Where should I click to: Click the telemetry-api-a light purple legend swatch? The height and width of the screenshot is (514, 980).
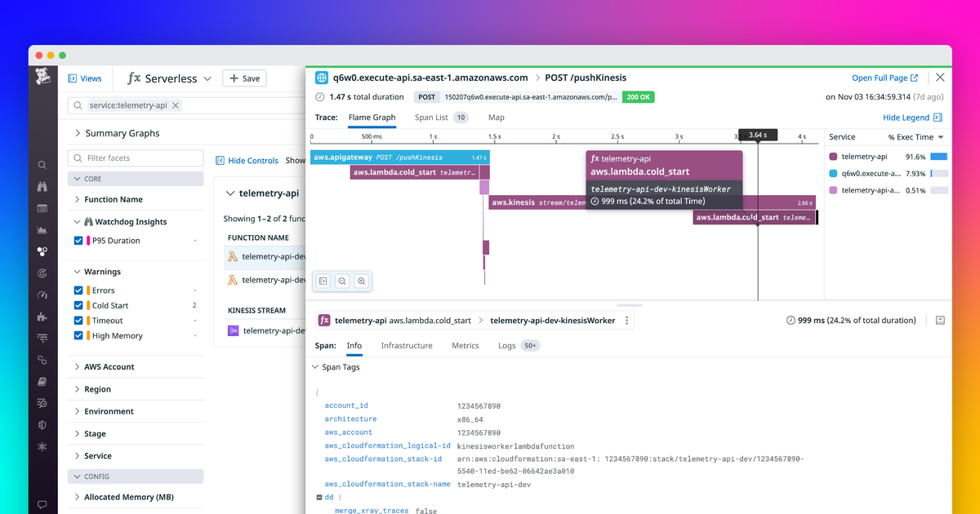[x=833, y=190]
